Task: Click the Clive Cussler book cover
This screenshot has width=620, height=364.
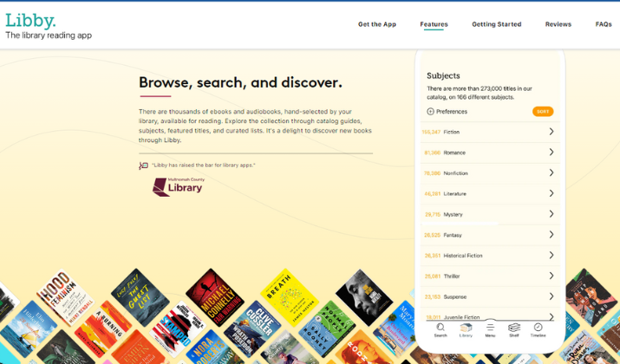Action: (x=252, y=329)
